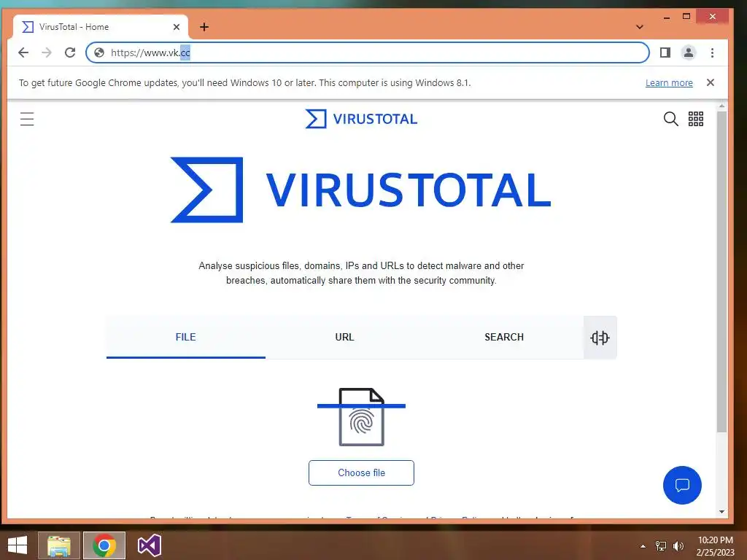Viewport: 747px width, 560px height.
Task: Click the Windows 8.1 update notice text
Action: pos(245,83)
